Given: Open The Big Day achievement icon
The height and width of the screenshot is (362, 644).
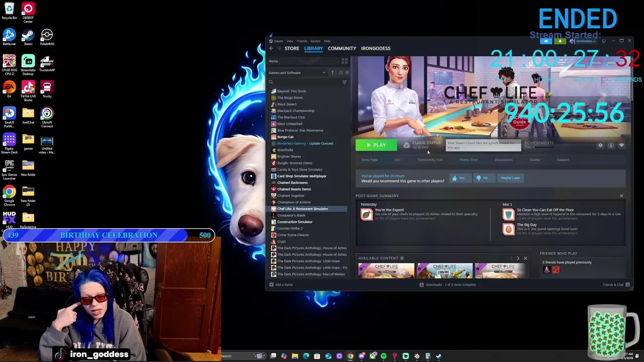Looking at the screenshot, I should point(508,229).
